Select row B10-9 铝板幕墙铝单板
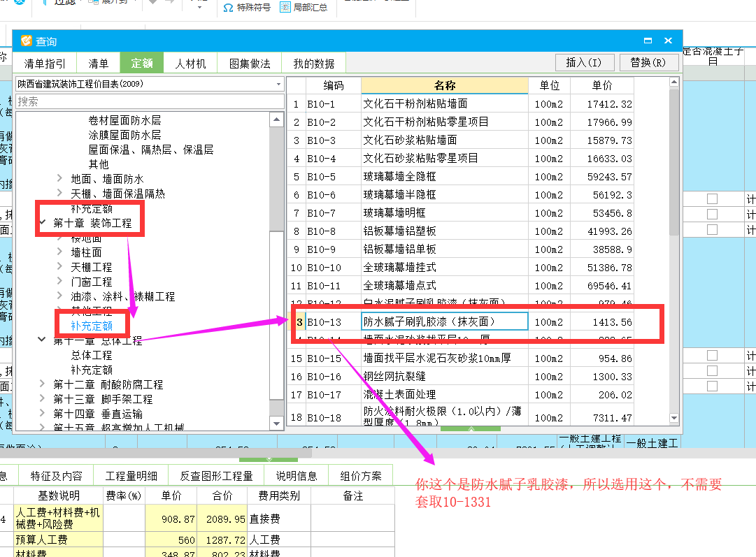 (460, 249)
